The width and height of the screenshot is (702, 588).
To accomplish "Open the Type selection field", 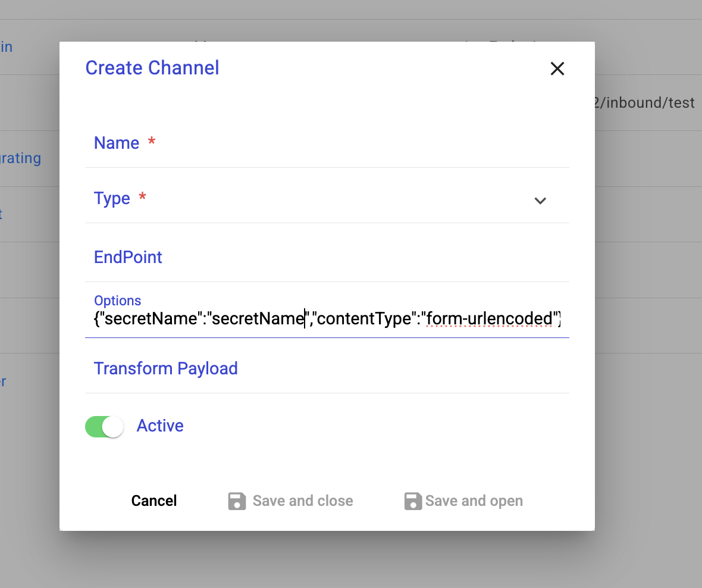I will click(x=309, y=199).
